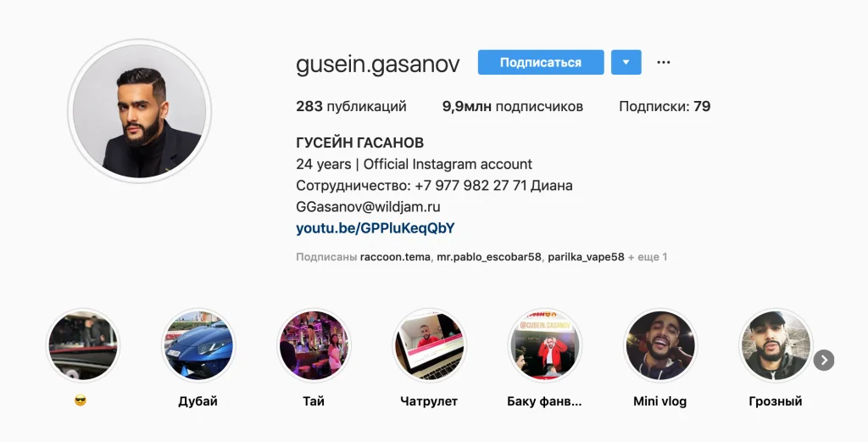The width and height of the screenshot is (868, 442).
Task: Open the Тай story highlight
Action: (314, 345)
